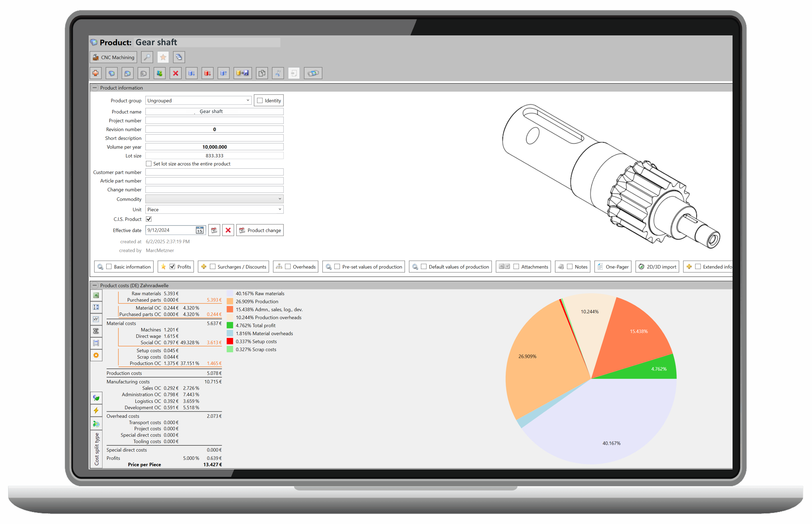
Task: Click the red X delete toolbar icon
Action: coord(176,73)
